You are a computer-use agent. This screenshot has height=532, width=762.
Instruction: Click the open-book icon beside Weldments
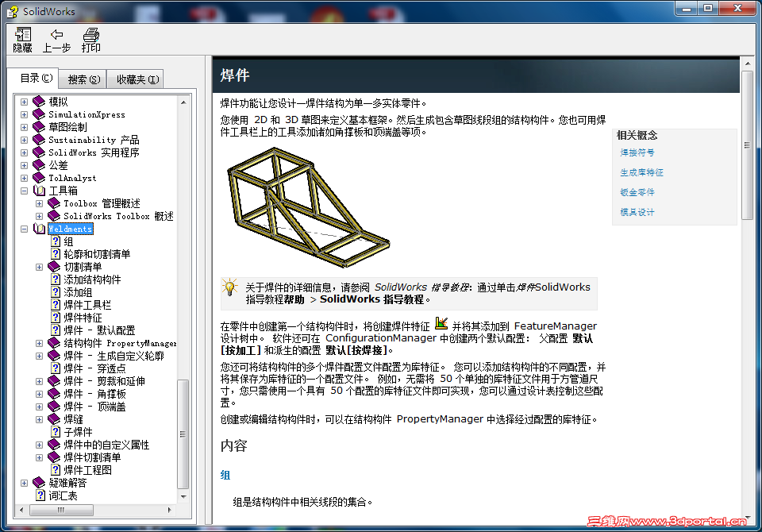tap(39, 229)
